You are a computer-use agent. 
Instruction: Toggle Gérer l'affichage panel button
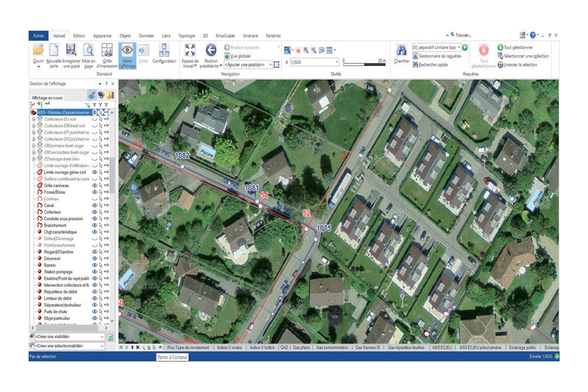click(127, 55)
